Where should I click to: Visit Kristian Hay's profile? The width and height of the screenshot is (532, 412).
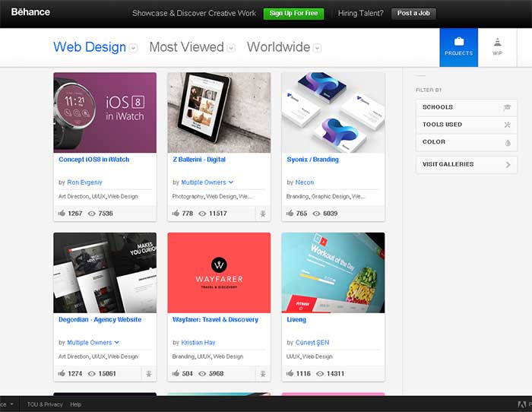pos(198,343)
